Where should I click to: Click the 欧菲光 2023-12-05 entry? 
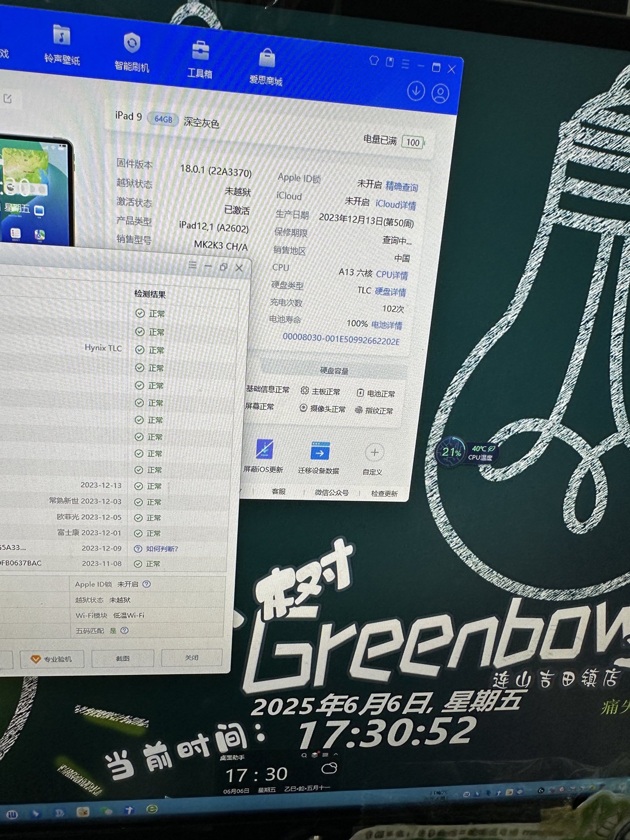pyautogui.click(x=89, y=517)
